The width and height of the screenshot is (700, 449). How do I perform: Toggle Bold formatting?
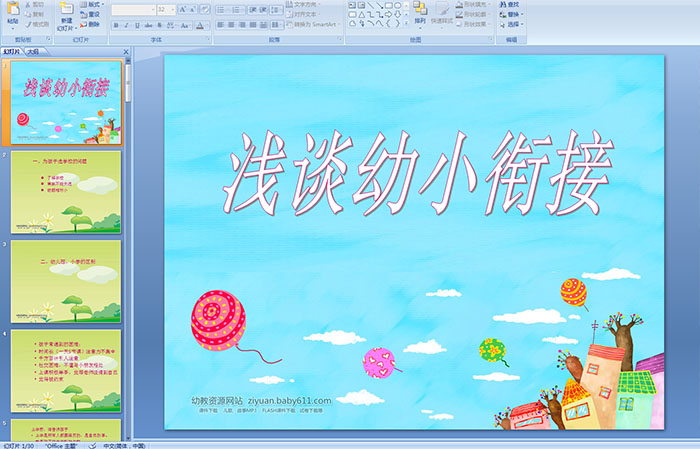[116, 25]
